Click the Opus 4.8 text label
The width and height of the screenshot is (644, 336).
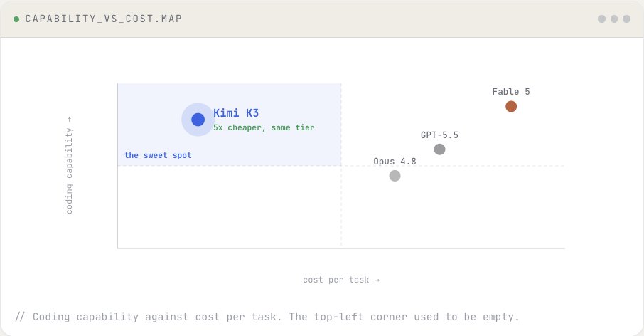point(395,161)
